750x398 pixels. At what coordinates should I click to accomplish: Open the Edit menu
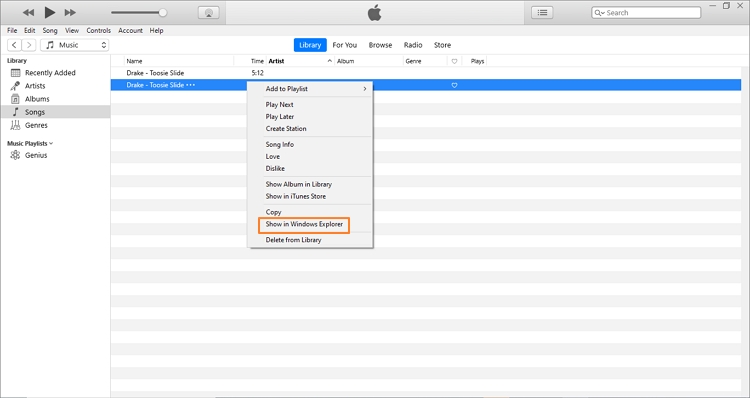point(30,30)
